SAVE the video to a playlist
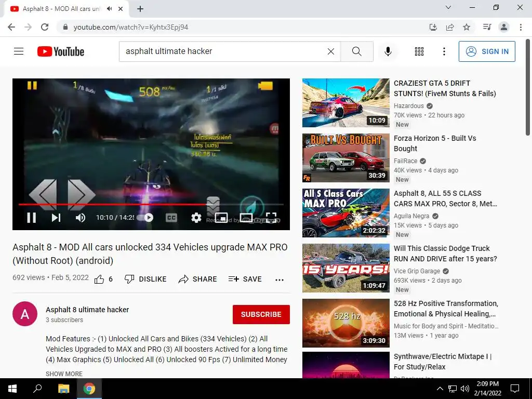 [245, 279]
